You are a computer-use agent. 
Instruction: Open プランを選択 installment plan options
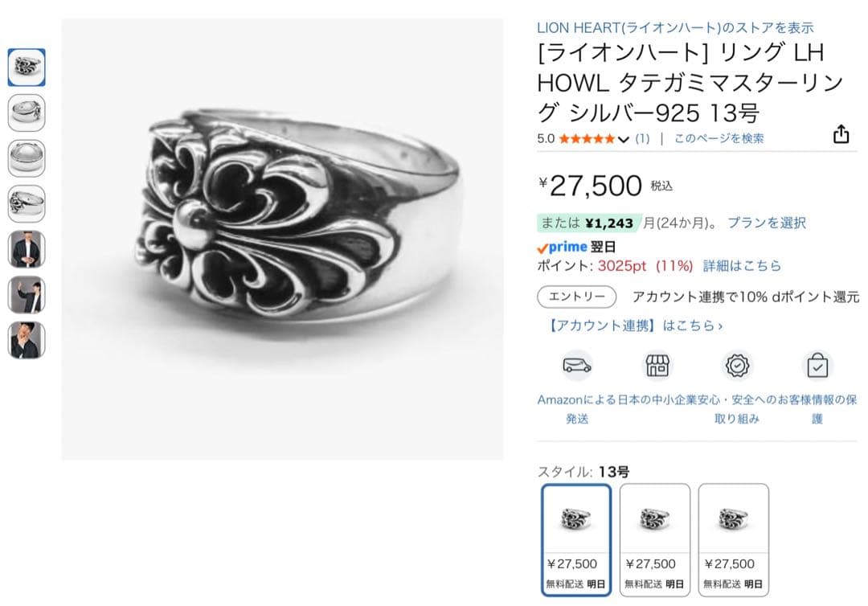point(767,223)
